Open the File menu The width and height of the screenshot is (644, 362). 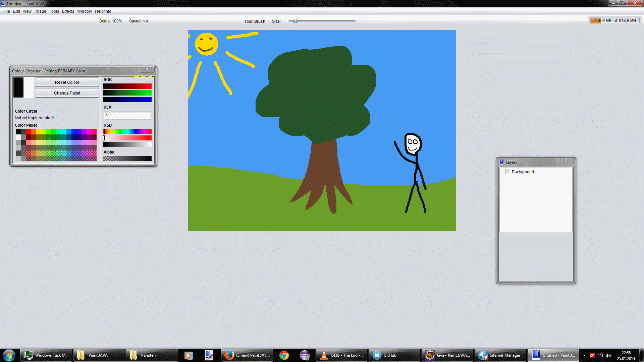[6, 11]
